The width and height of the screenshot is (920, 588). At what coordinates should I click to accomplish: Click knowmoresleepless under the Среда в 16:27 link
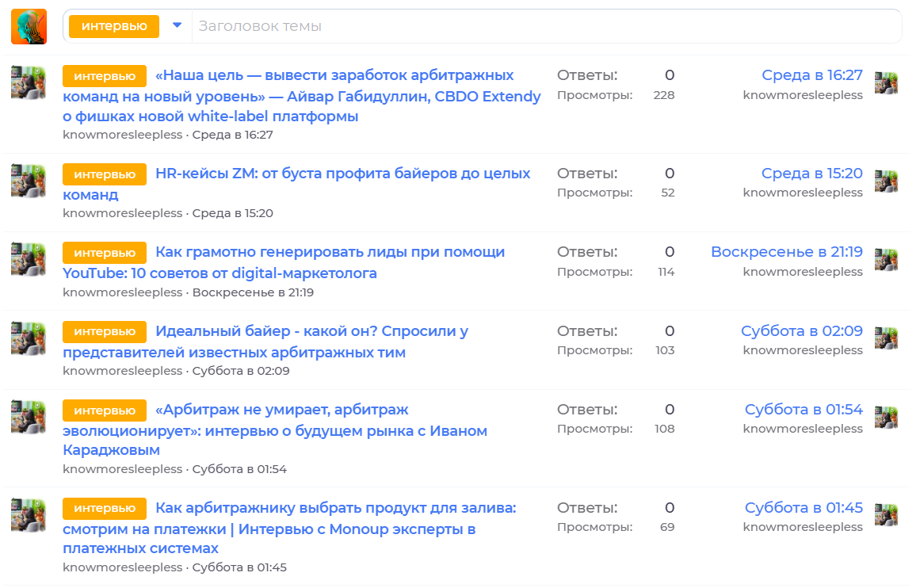803,95
